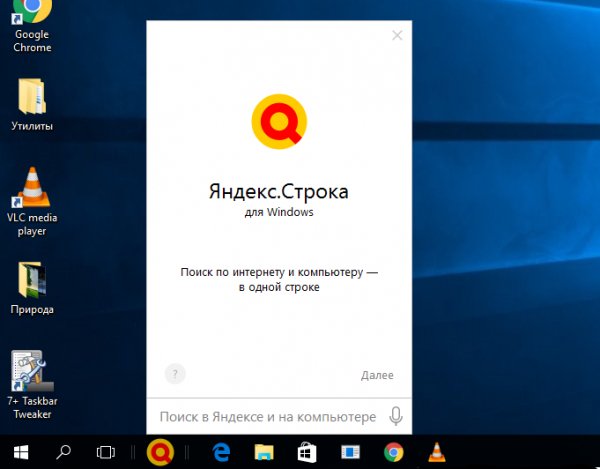Screen dimensions: 600x469
Task: Launch VLC from the taskbar
Action: click(437, 452)
